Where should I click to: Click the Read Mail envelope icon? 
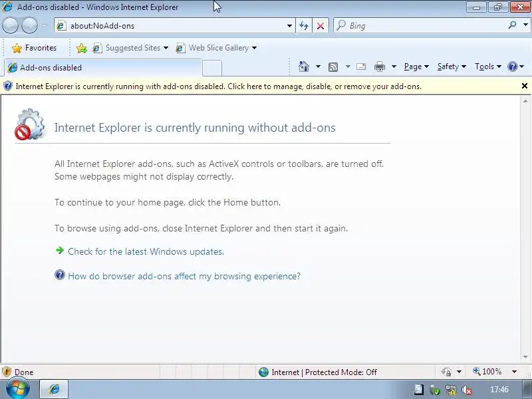(x=361, y=66)
